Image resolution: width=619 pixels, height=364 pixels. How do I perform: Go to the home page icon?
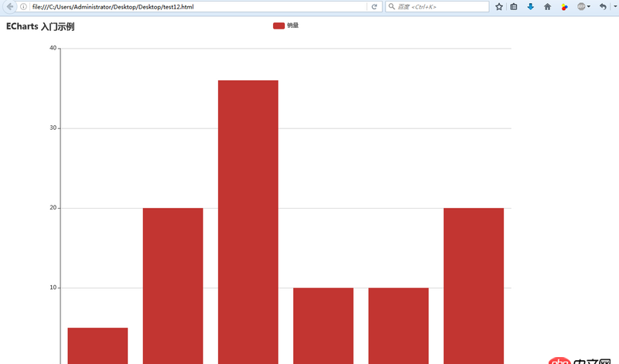point(548,7)
